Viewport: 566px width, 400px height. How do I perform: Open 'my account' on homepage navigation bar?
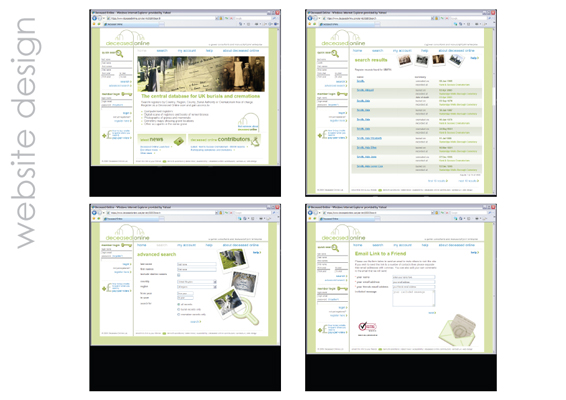187,51
